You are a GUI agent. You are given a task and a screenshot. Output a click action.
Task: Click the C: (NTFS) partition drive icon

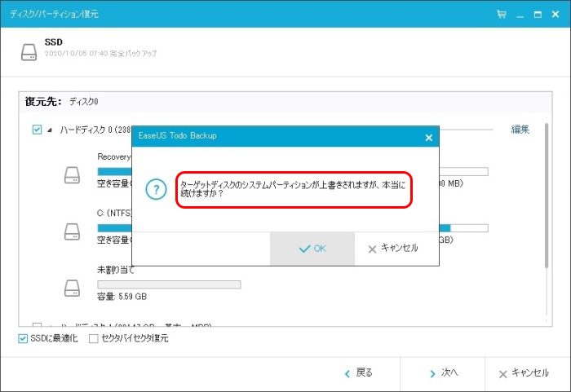72,231
